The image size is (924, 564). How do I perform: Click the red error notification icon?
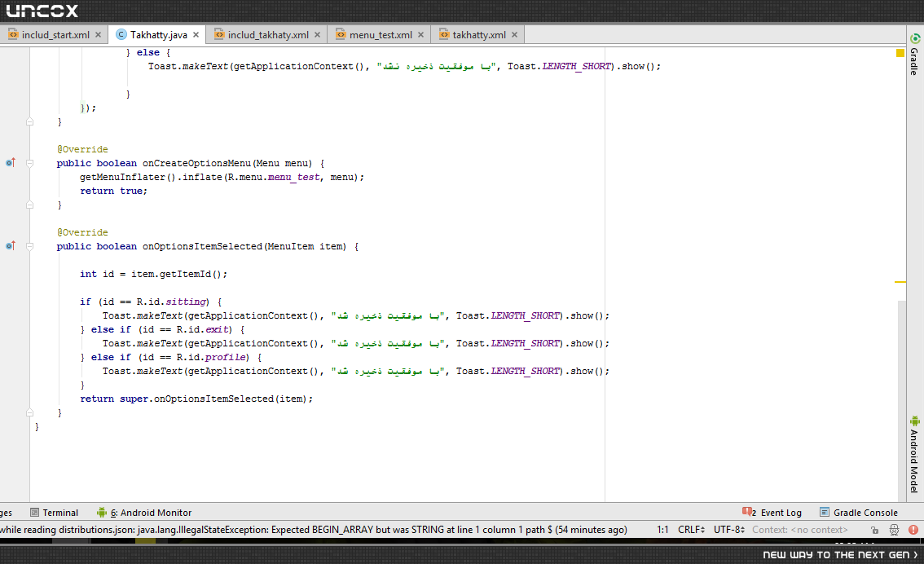pos(913,530)
